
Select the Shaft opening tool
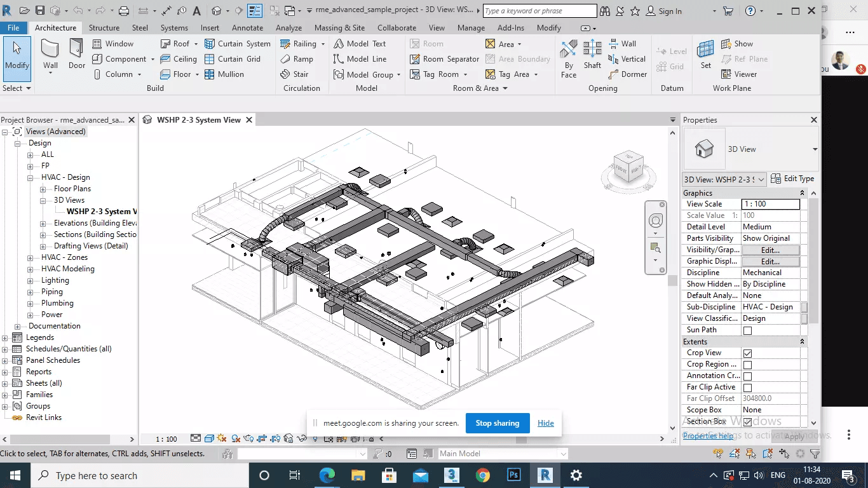[x=592, y=57]
